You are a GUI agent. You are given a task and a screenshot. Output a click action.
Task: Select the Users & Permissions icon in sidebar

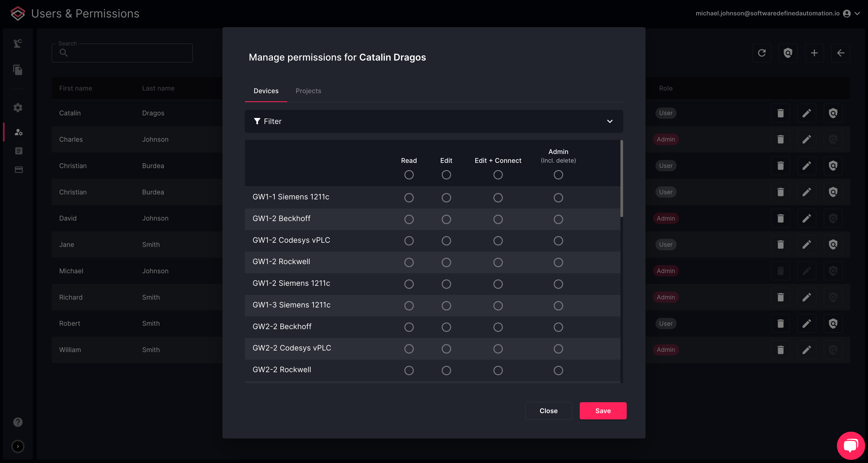17,132
